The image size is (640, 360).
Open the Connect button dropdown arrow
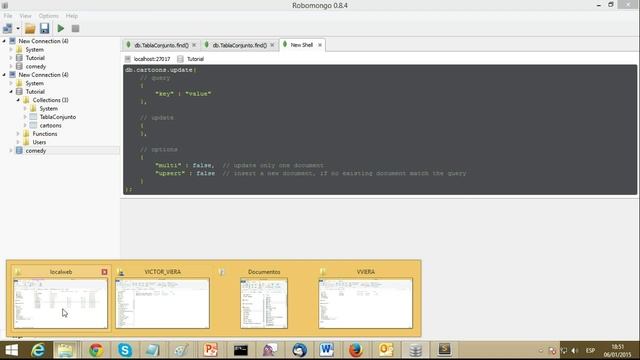[x=18, y=29]
